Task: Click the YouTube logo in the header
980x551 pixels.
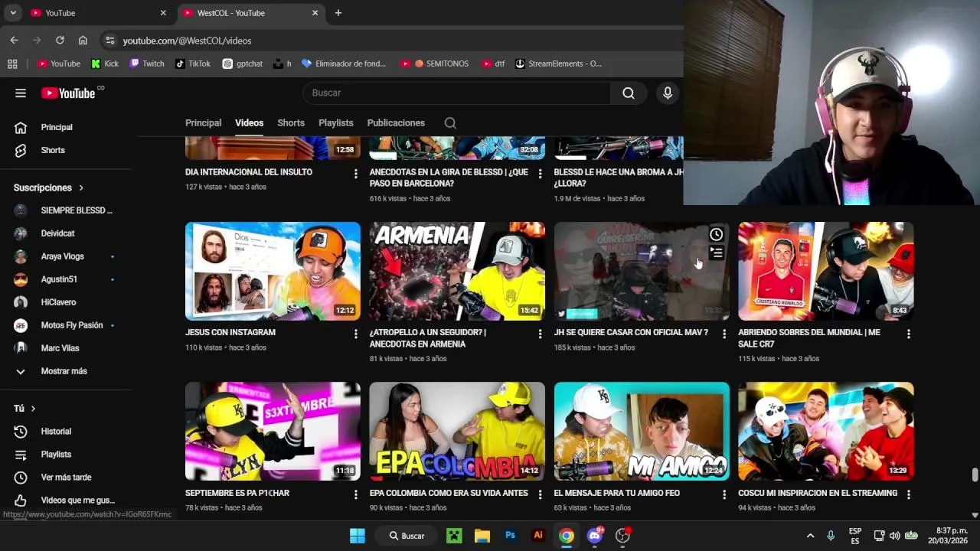Action: (68, 93)
